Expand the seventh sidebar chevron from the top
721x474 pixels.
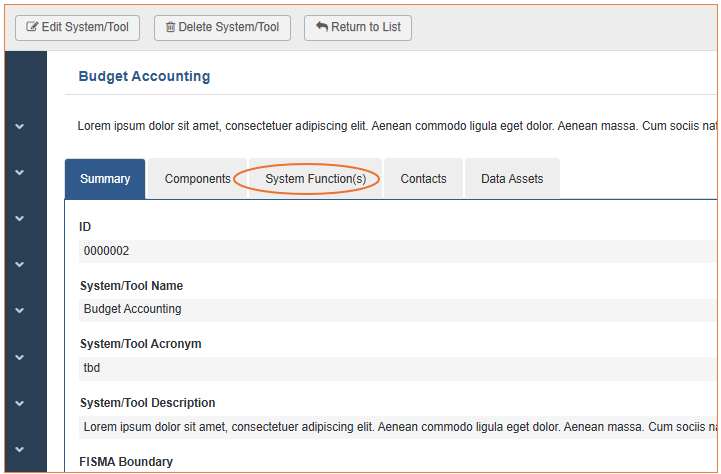click(x=19, y=403)
